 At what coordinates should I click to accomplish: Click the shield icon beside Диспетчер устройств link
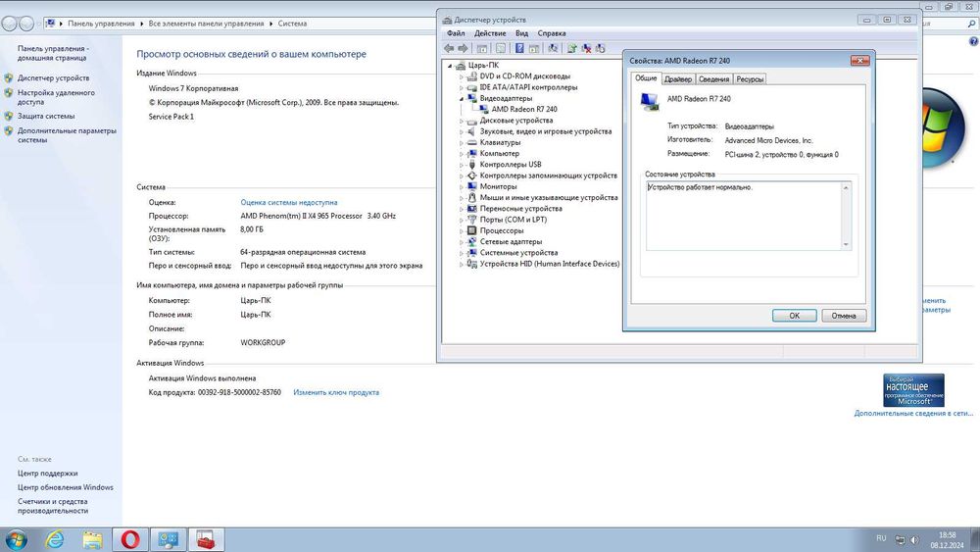point(8,78)
